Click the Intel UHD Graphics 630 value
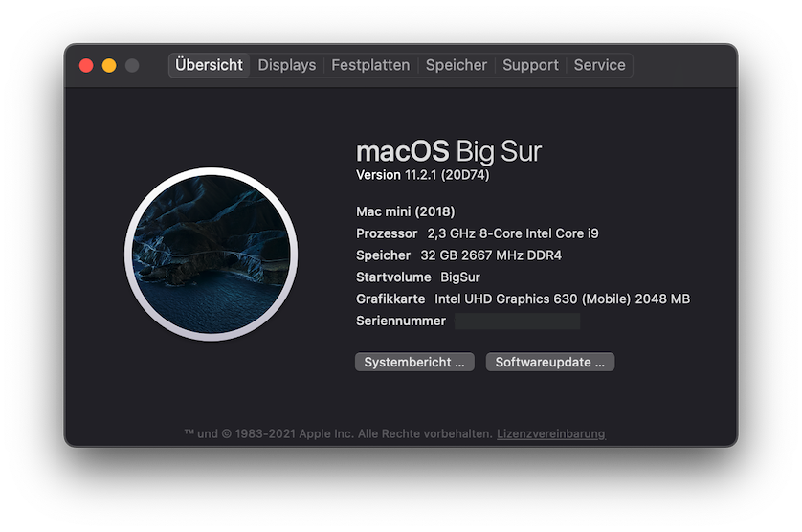 pos(562,299)
